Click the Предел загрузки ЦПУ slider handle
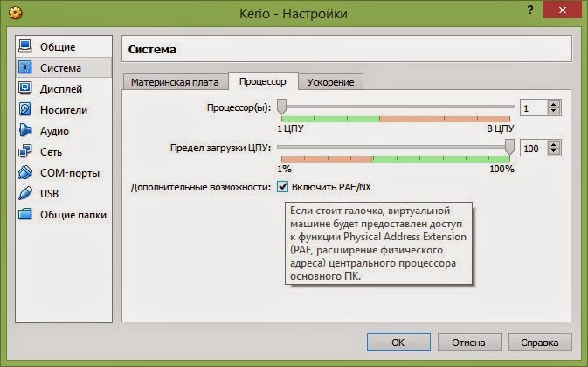Viewport: 588px width, 367px height. [x=509, y=147]
